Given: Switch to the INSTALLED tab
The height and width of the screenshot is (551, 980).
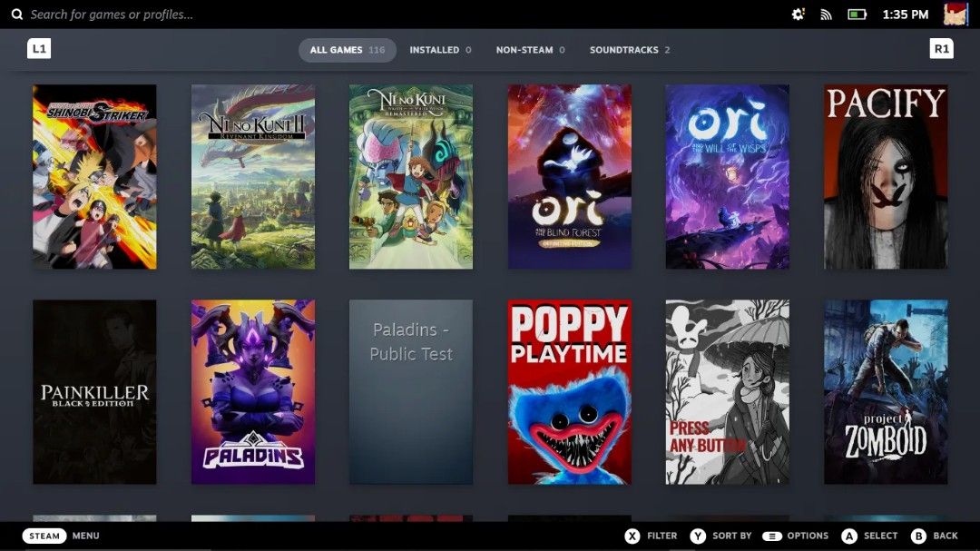Looking at the screenshot, I should (441, 50).
